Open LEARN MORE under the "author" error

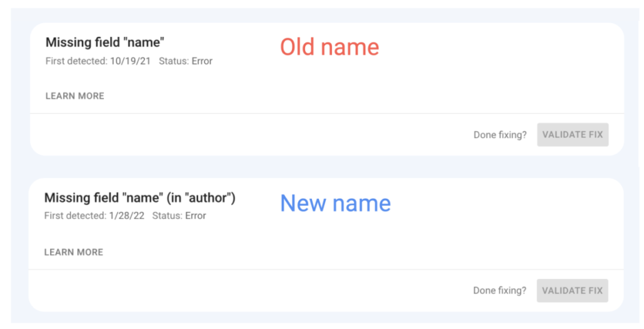(73, 253)
